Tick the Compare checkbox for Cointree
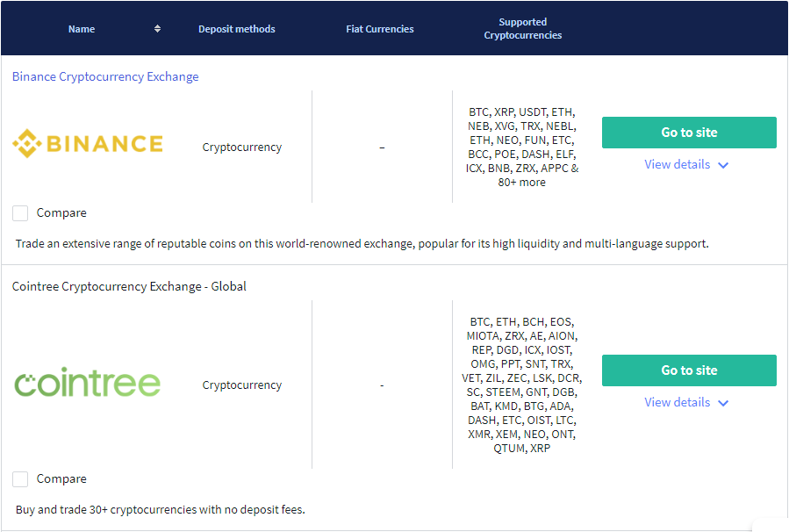Screen dimensions: 789x532 [x=20, y=479]
